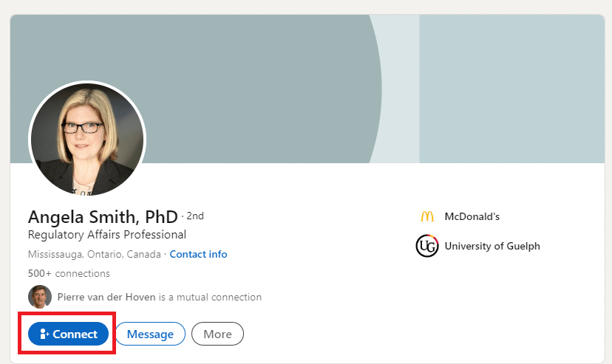The width and height of the screenshot is (612, 364).
Task: Expand the More options button
Action: pyautogui.click(x=217, y=334)
